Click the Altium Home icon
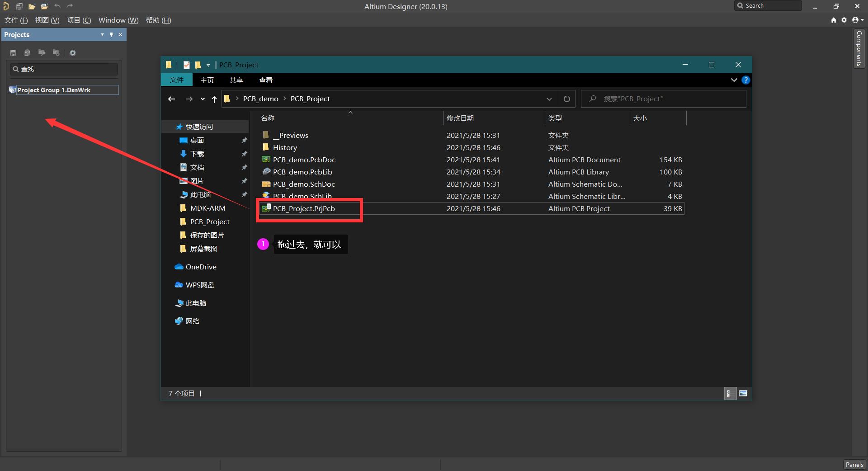 (834, 20)
